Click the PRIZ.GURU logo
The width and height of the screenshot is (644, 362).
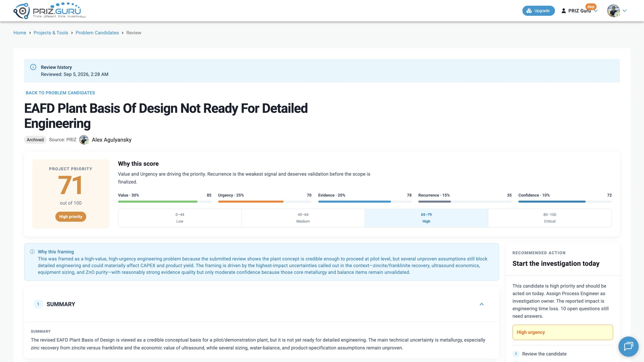49,11
